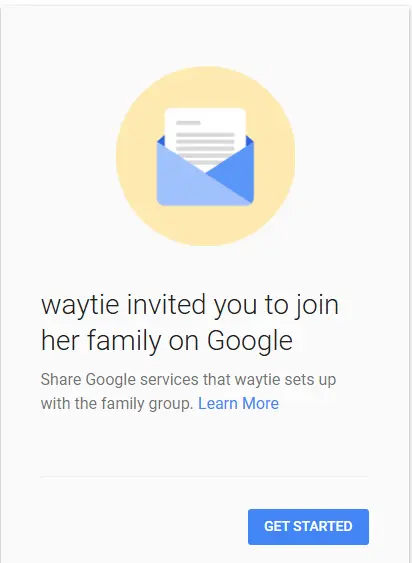Click the word 'family' in the heading
Image resolution: width=412 pixels, height=563 pixels.
click(x=124, y=341)
